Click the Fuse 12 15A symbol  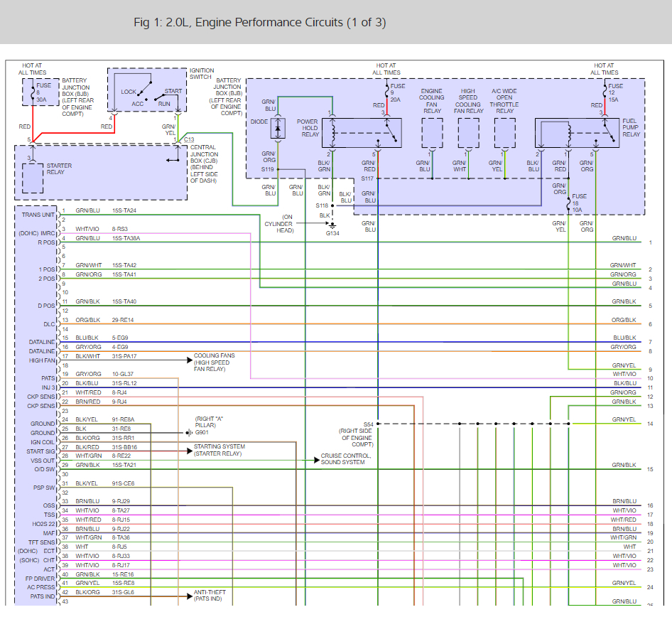605,91
